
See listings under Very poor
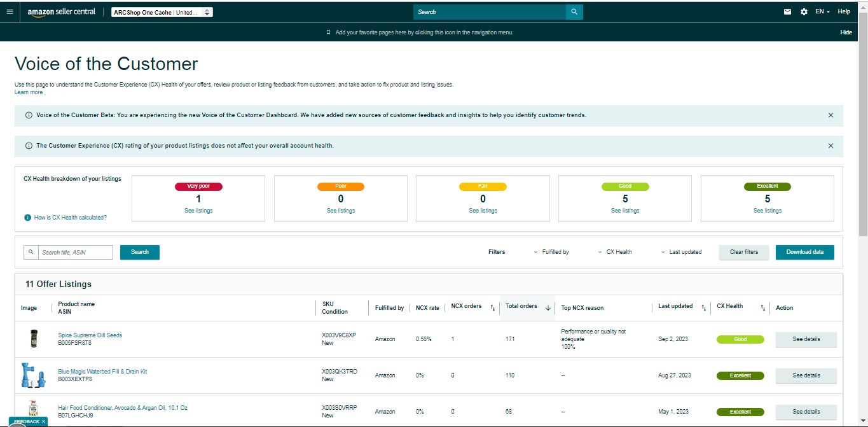(198, 211)
